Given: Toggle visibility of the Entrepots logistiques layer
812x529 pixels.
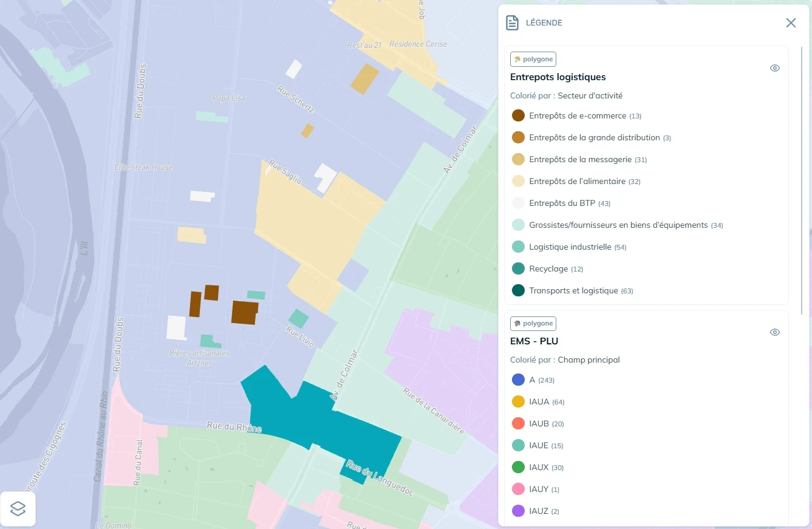Looking at the screenshot, I should tap(774, 67).
